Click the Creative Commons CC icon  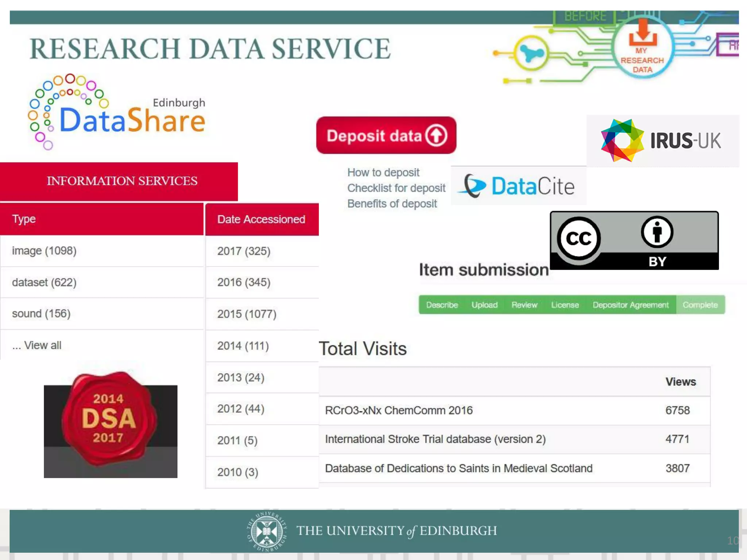pos(578,239)
